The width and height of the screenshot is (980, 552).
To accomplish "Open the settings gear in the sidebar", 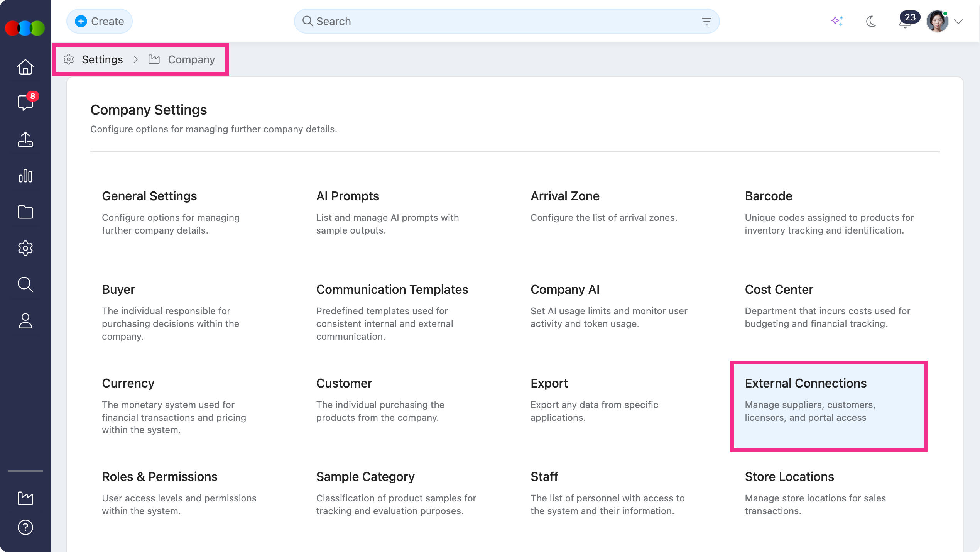I will point(25,248).
